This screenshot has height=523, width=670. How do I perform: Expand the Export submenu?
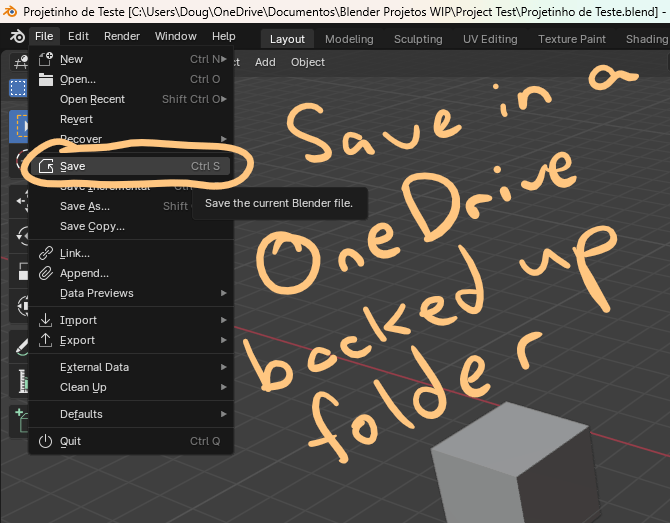(131, 340)
